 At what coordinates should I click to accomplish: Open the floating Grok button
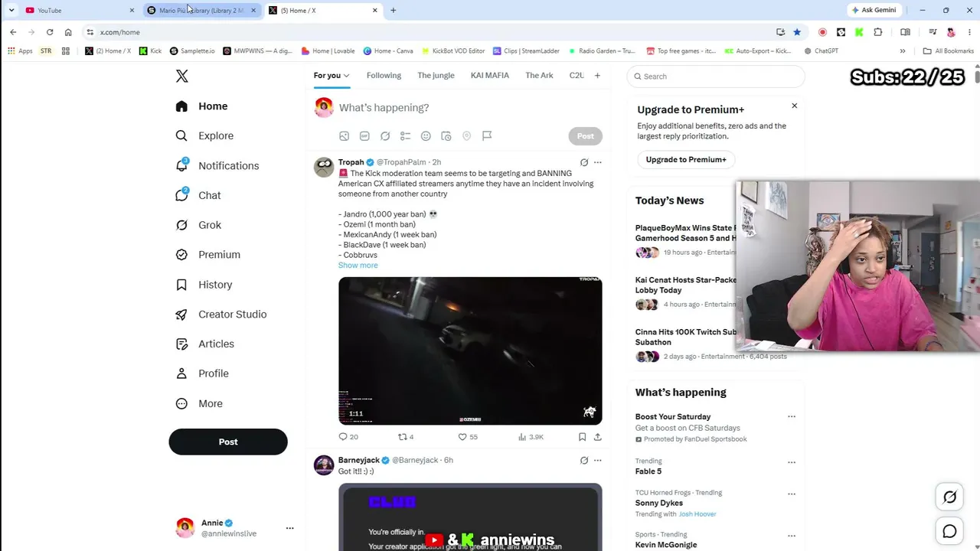coord(949,497)
